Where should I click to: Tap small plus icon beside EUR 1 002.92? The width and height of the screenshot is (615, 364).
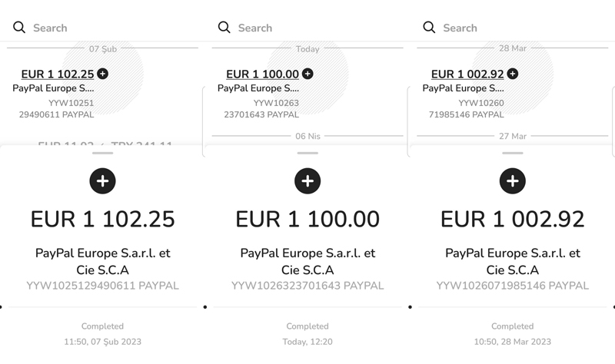513,74
